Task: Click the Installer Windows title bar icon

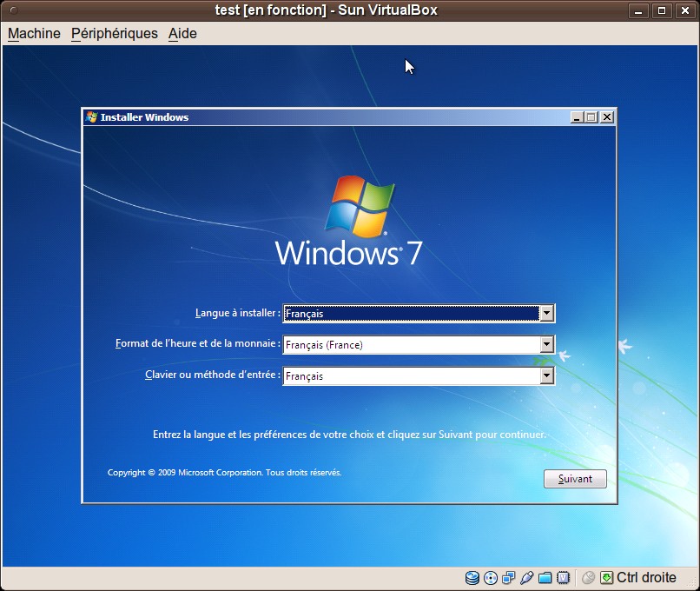Action: tap(91, 117)
